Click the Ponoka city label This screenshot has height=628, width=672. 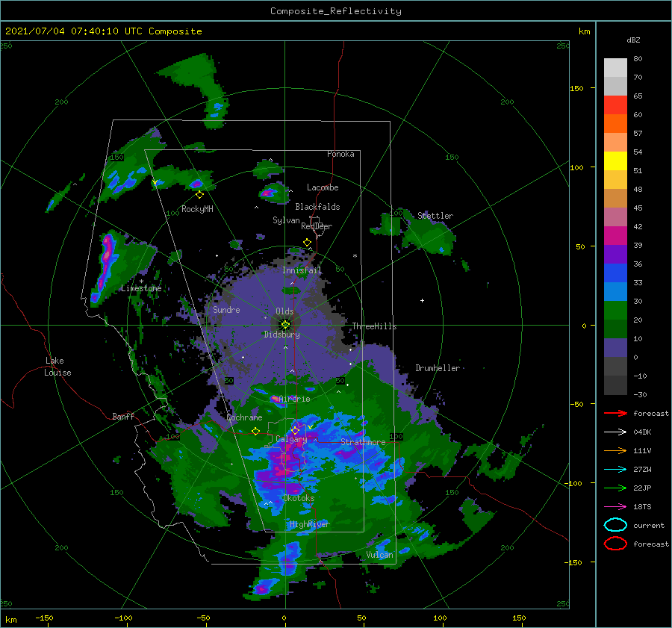tap(340, 154)
